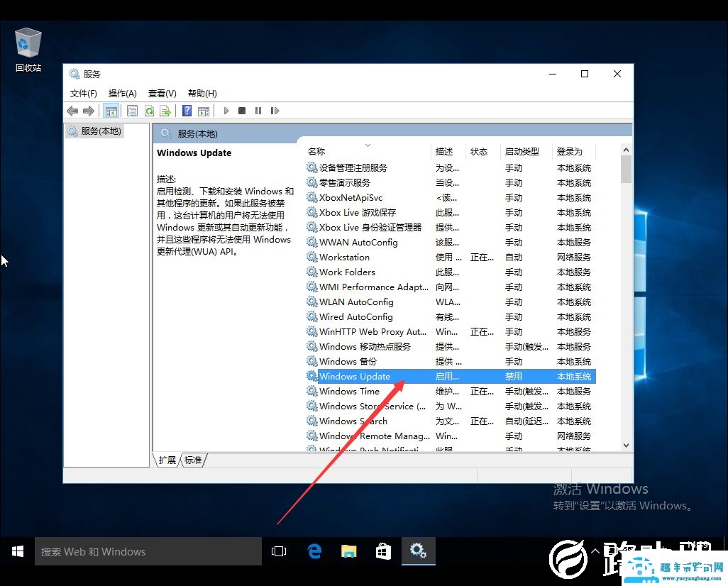The height and width of the screenshot is (586, 728).
Task: Sort by the 名称 column header
Action: (368, 151)
